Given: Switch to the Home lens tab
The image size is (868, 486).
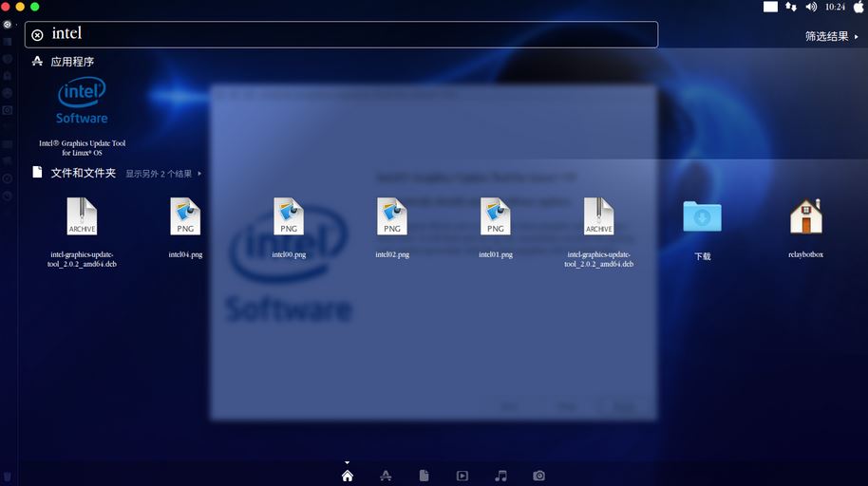Looking at the screenshot, I should click(347, 476).
